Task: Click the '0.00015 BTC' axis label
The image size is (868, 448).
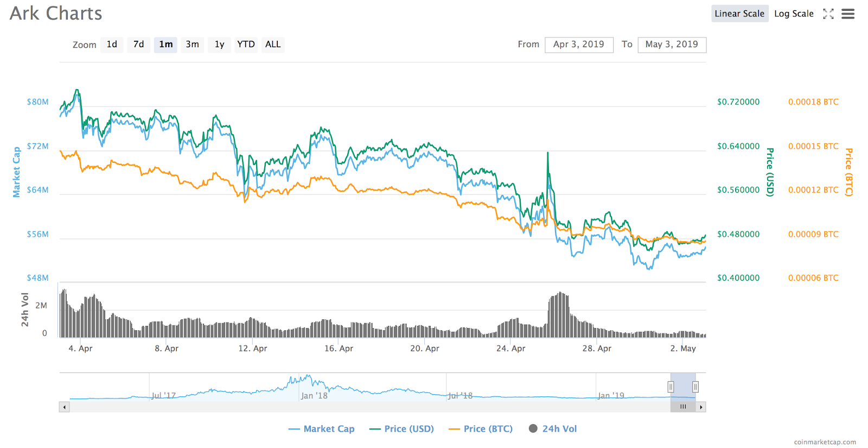Action: pos(813,147)
